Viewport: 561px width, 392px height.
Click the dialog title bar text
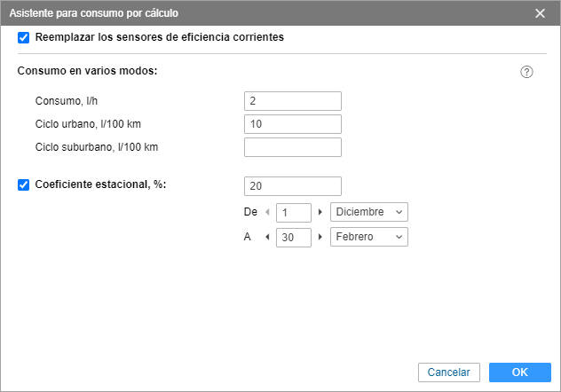[94, 13]
